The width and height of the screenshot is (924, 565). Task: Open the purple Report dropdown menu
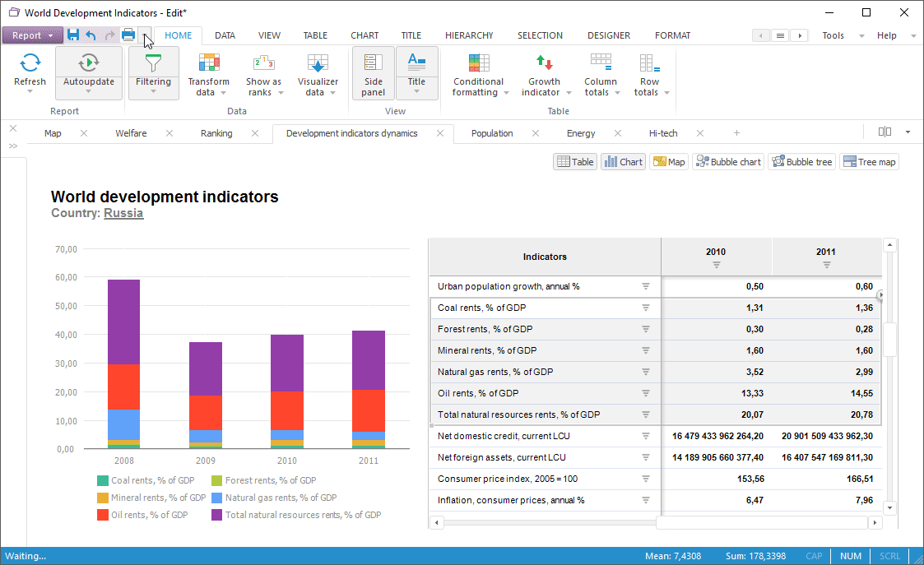point(33,35)
